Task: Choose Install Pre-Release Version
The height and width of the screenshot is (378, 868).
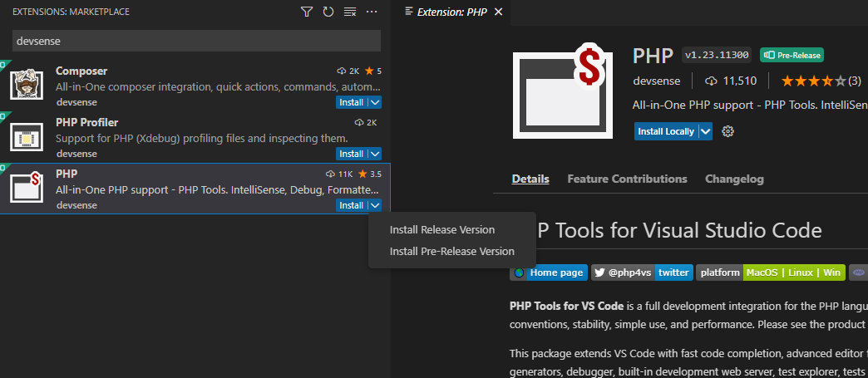Action: click(x=451, y=251)
